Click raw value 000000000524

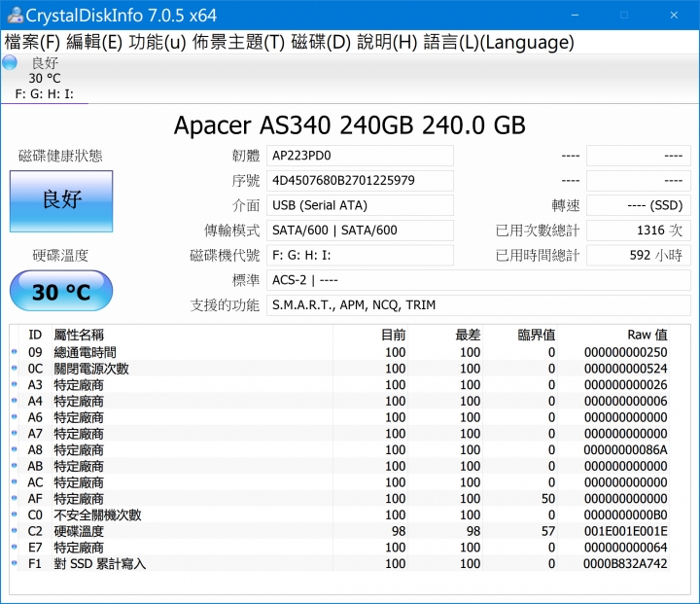pyautogui.click(x=625, y=369)
